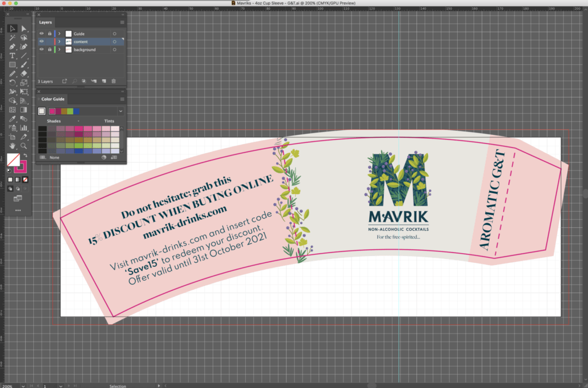Select the Rectangle tool
Viewport: 588px width, 388px height.
(12, 64)
